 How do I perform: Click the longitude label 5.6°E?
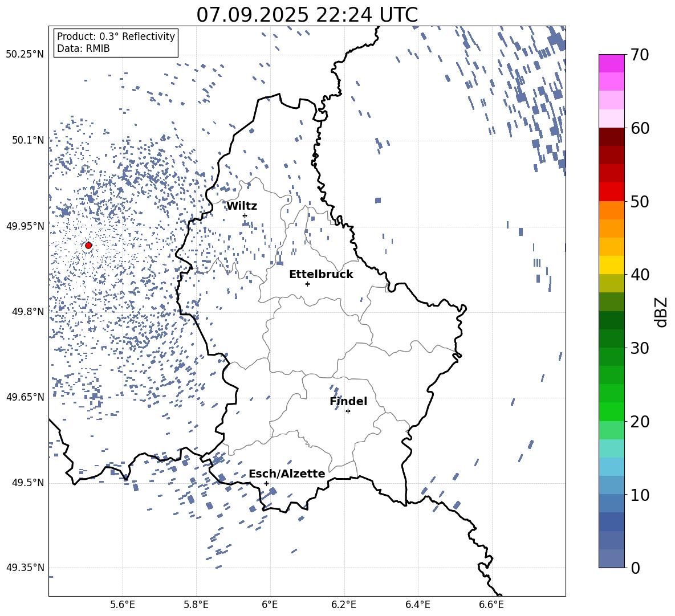click(x=123, y=605)
